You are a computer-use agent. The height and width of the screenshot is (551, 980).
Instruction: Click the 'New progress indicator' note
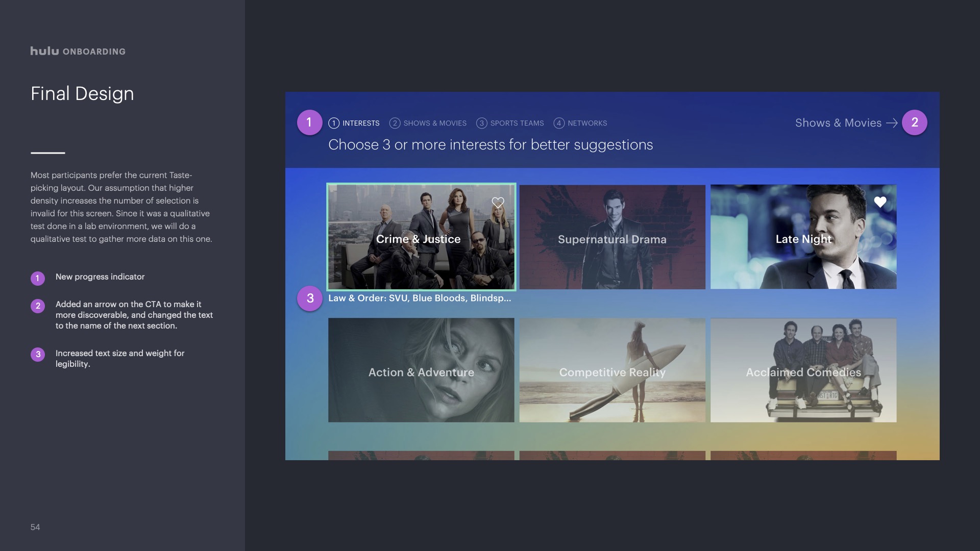coord(100,277)
